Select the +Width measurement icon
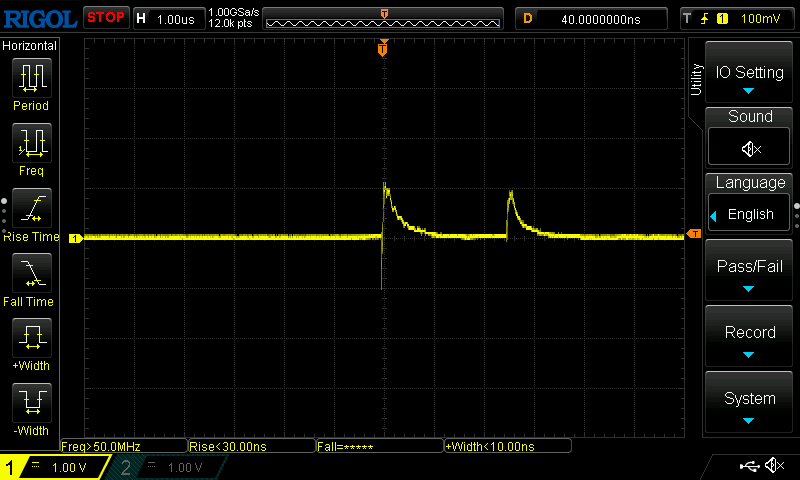 pos(31,339)
